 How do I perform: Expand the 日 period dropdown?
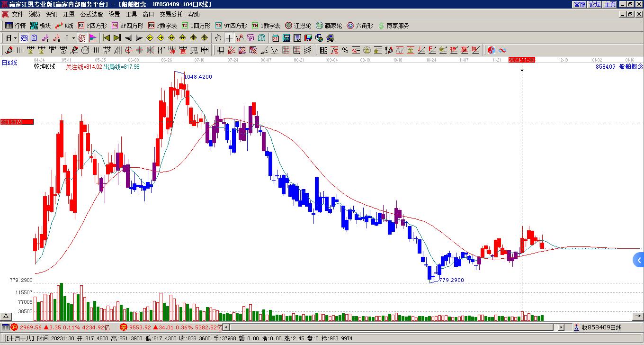16,38
